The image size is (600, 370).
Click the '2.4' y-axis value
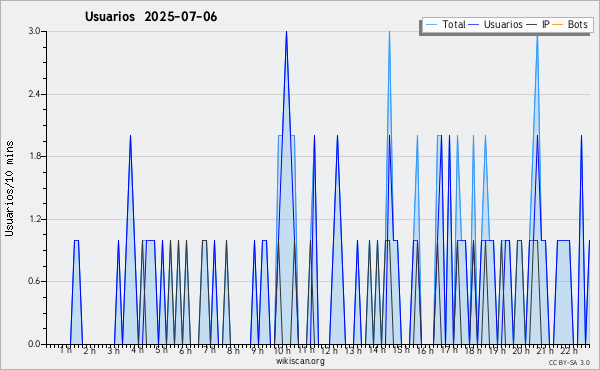pyautogui.click(x=34, y=94)
